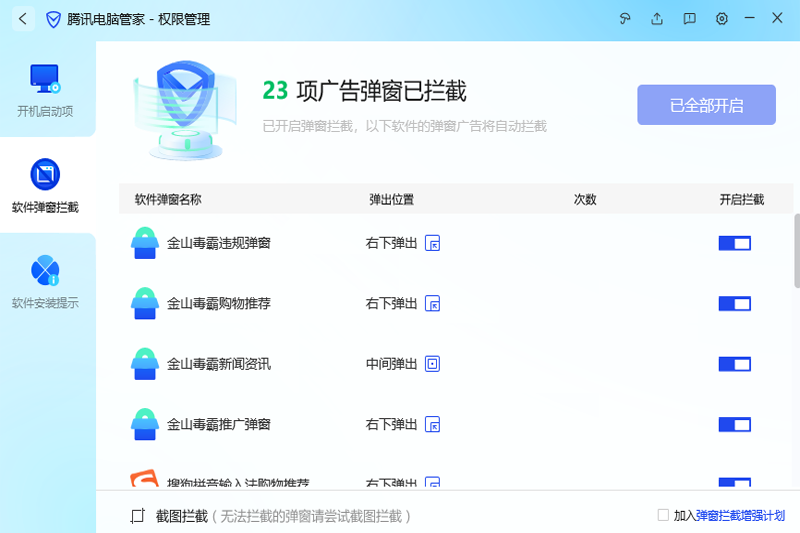The width and height of the screenshot is (800, 533).
Task: Minimize the 腾讯电脑管家 window
Action: point(749,18)
